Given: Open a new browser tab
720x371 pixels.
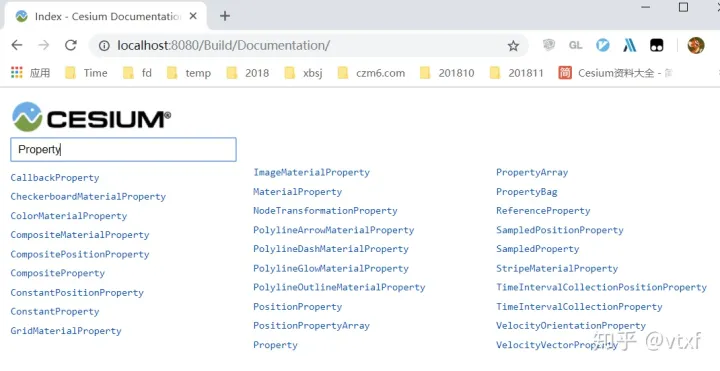Looking at the screenshot, I should [x=225, y=16].
